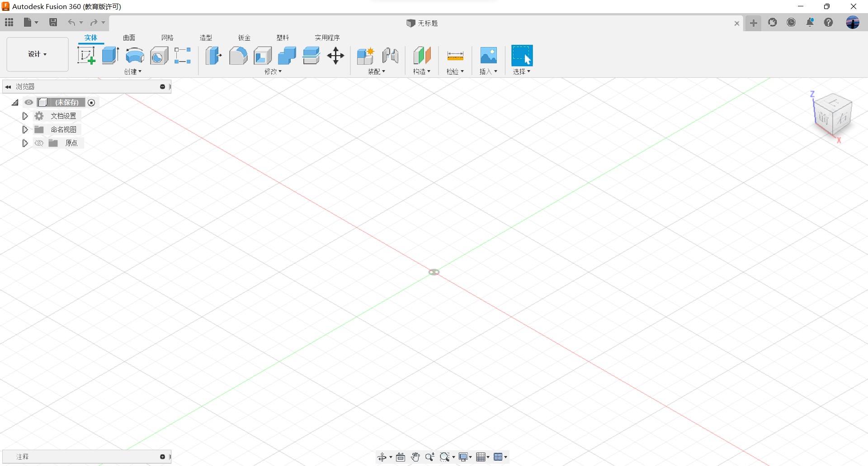Expand the 插入 menu
The width and height of the screenshot is (868, 466).
click(488, 71)
